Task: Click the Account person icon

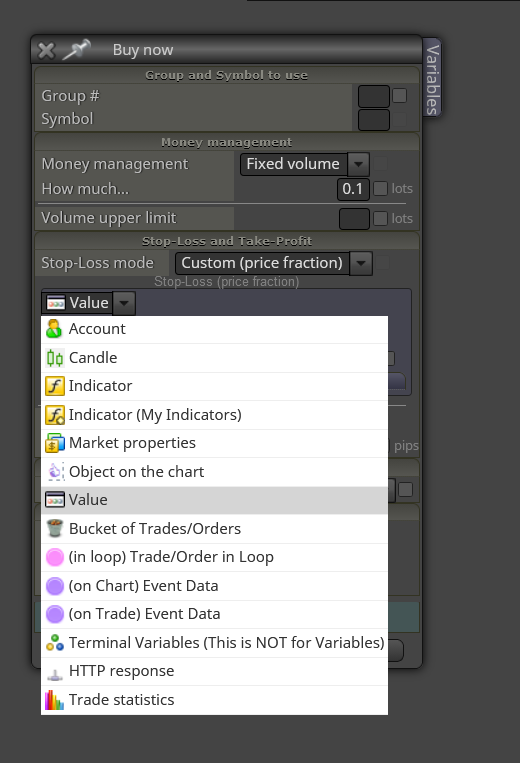Action: tap(54, 329)
